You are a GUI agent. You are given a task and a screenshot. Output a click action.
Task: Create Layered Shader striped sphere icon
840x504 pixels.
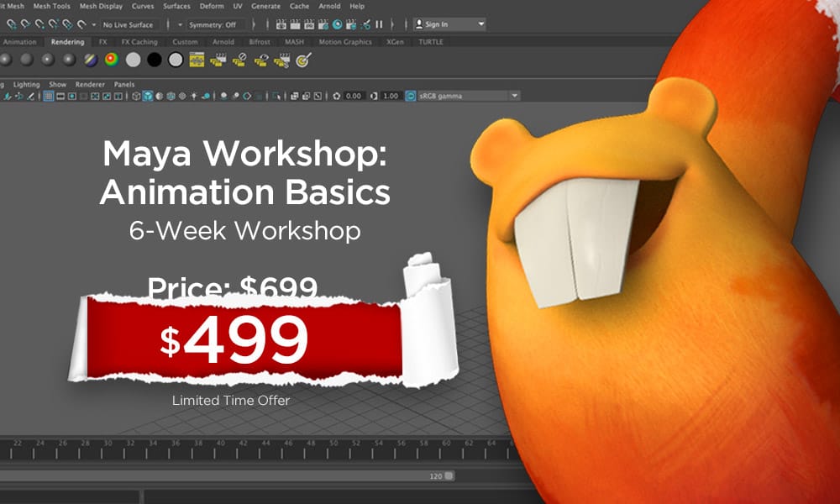91,60
